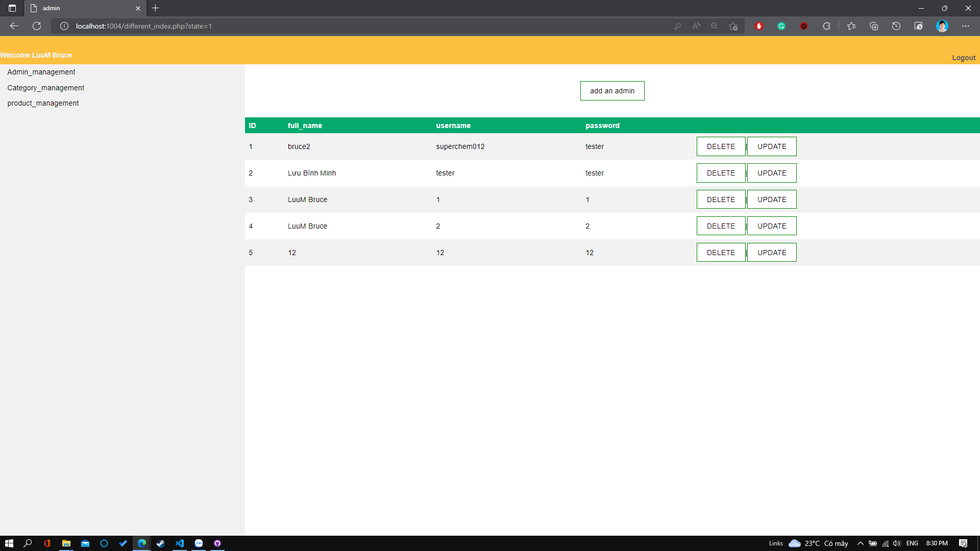Viewport: 980px width, 551px height.
Task: Open browser History via the clock icon
Action: coord(896,26)
